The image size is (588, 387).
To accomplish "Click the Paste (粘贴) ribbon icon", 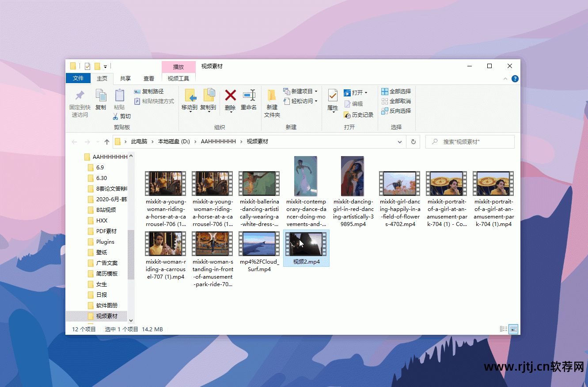I will pyautogui.click(x=119, y=96).
